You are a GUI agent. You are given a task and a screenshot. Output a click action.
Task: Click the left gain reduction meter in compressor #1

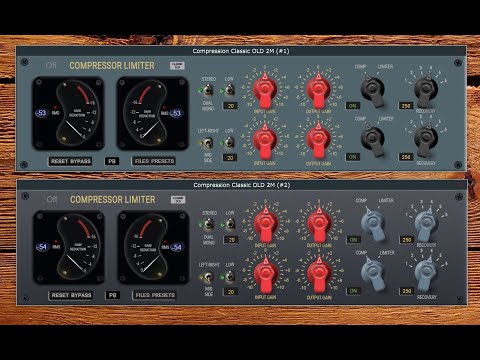point(68,113)
